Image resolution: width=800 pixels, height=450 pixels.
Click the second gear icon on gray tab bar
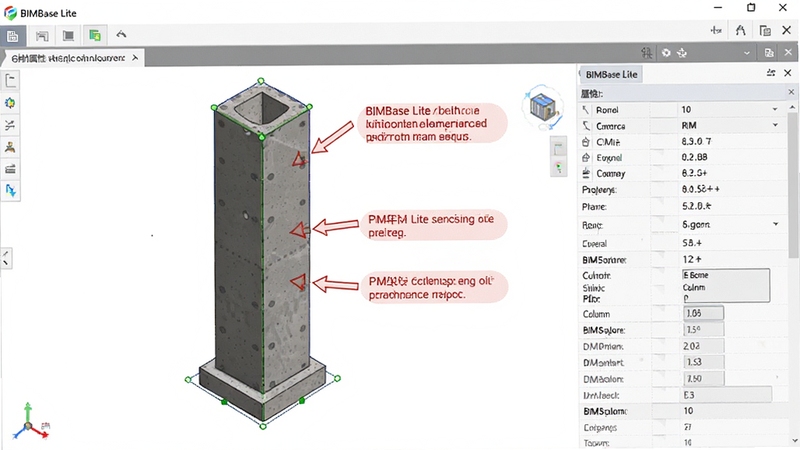pos(682,53)
